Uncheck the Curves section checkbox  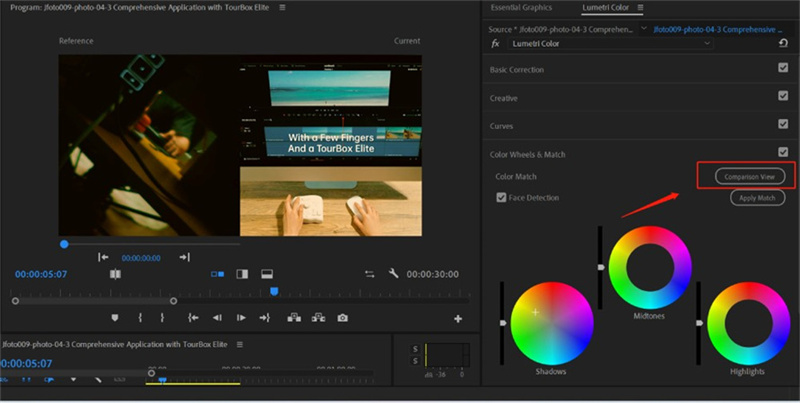coord(783,125)
